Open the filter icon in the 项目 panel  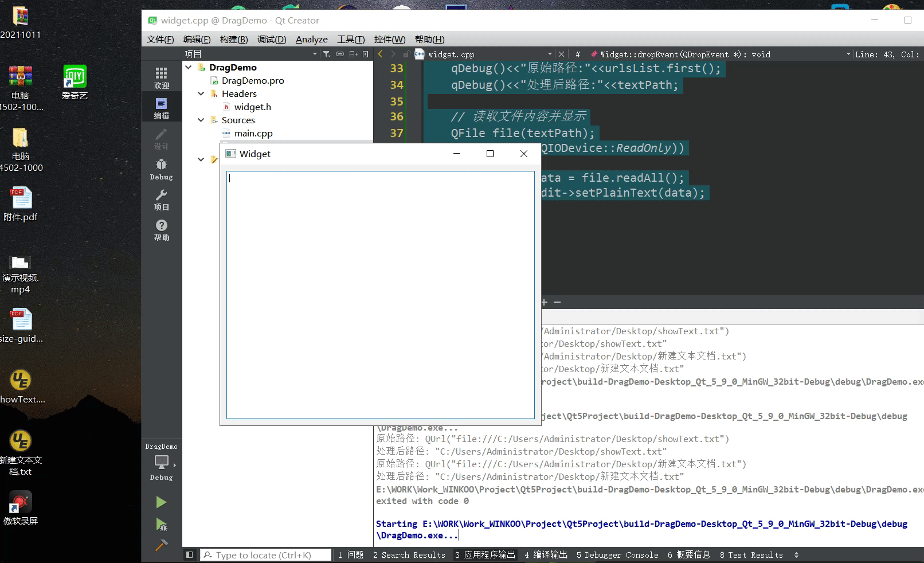point(326,53)
